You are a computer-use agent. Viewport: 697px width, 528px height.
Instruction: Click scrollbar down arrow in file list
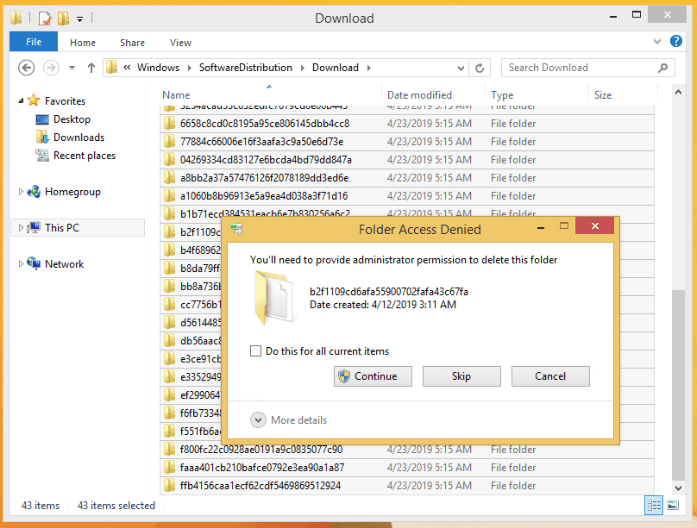pos(678,488)
